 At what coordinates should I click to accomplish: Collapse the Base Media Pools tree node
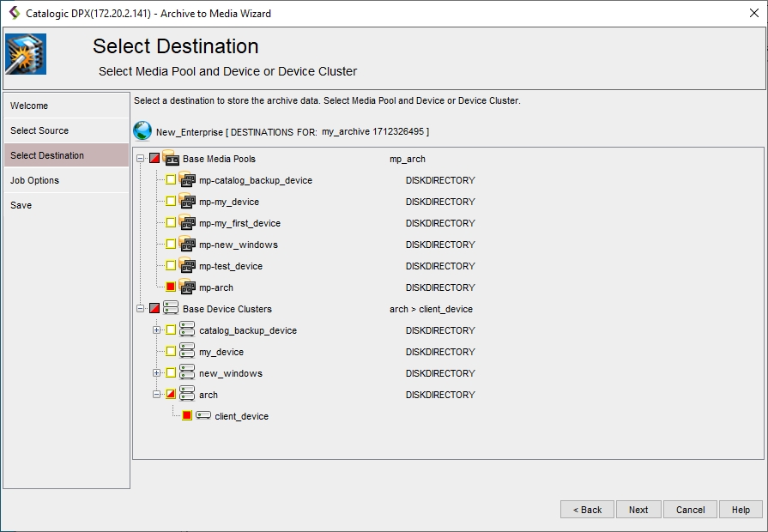[x=140, y=159]
